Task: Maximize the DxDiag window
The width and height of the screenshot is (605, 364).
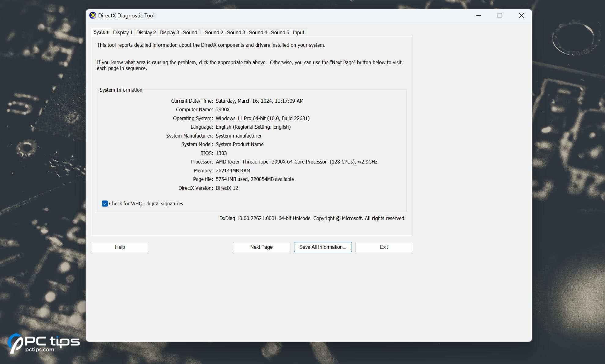Action: [500, 15]
